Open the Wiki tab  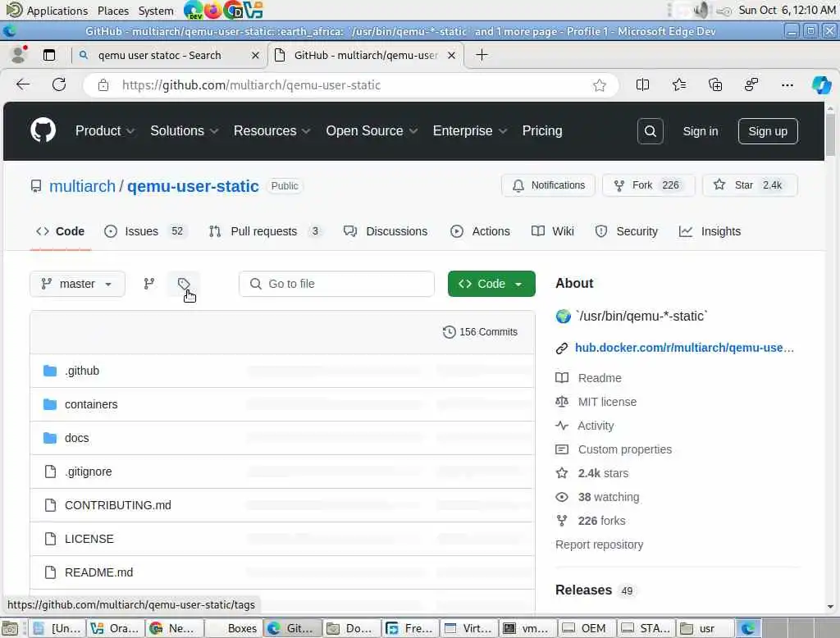point(552,231)
